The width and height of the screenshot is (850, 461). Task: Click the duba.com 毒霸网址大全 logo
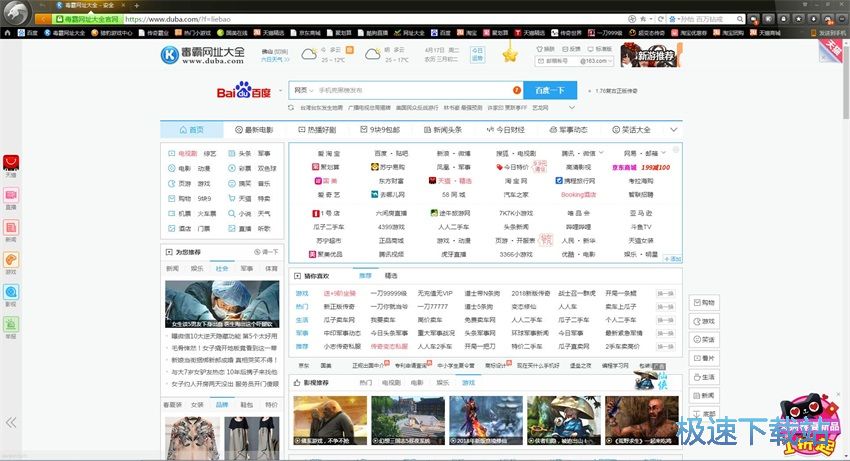(203, 55)
